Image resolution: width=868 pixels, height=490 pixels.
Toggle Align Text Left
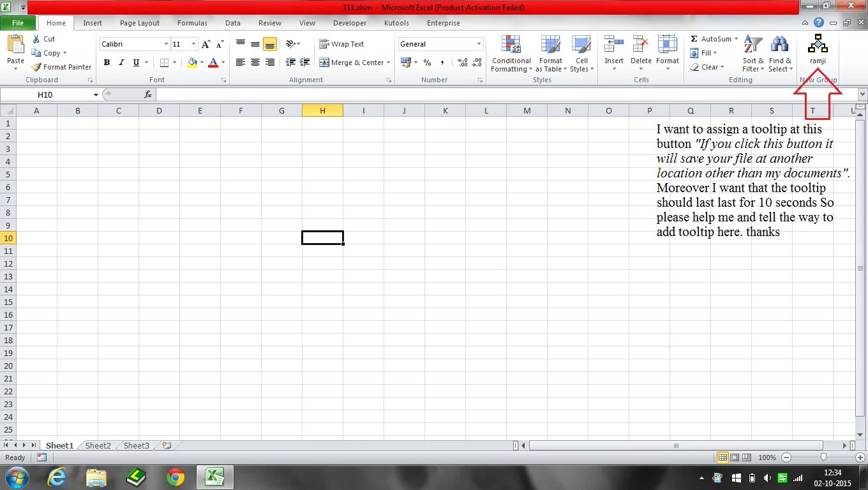point(241,63)
